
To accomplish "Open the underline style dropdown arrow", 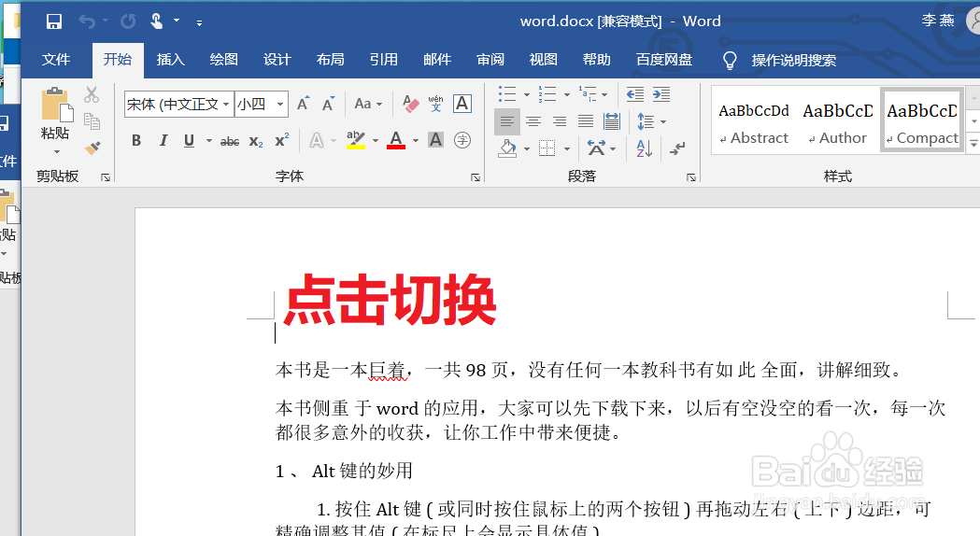I will coord(208,141).
